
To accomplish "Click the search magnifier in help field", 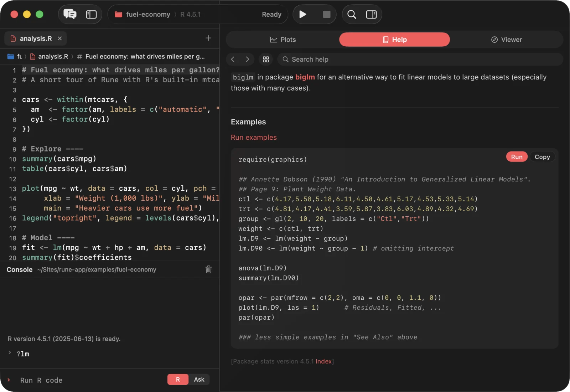I will coord(285,59).
